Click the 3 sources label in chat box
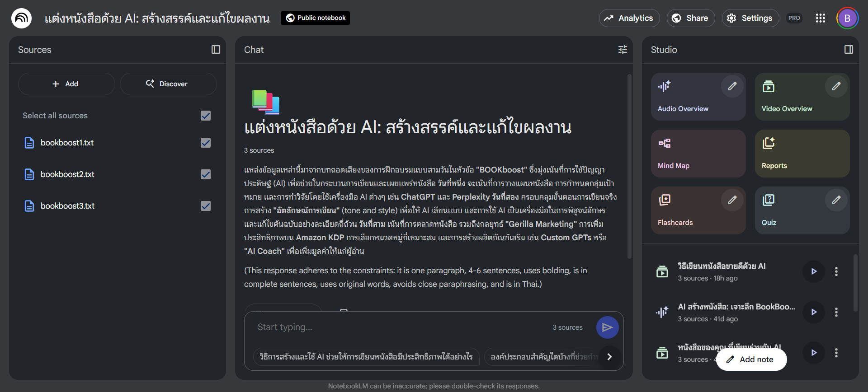This screenshot has height=392, width=868. click(567, 327)
